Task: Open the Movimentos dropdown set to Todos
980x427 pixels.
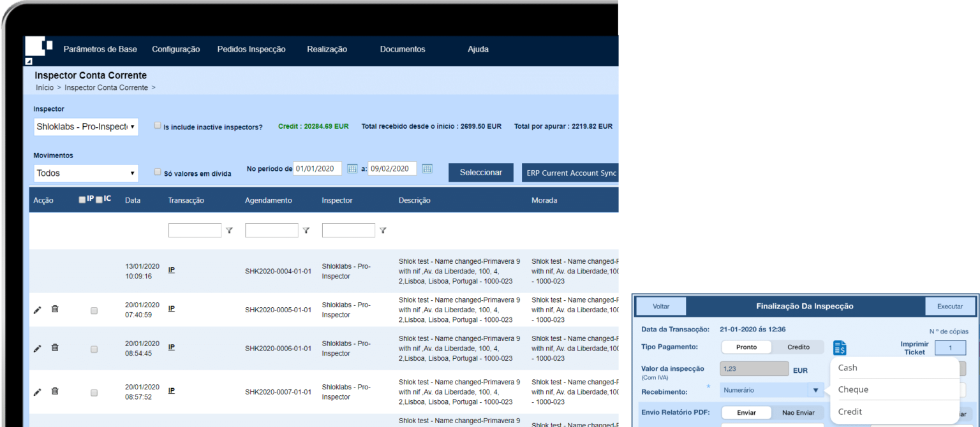Action: [86, 173]
